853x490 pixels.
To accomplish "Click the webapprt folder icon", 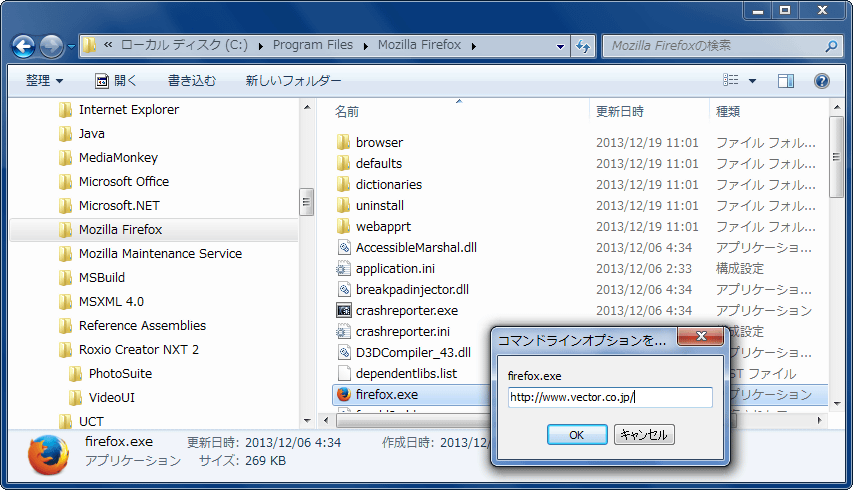I will click(x=343, y=226).
